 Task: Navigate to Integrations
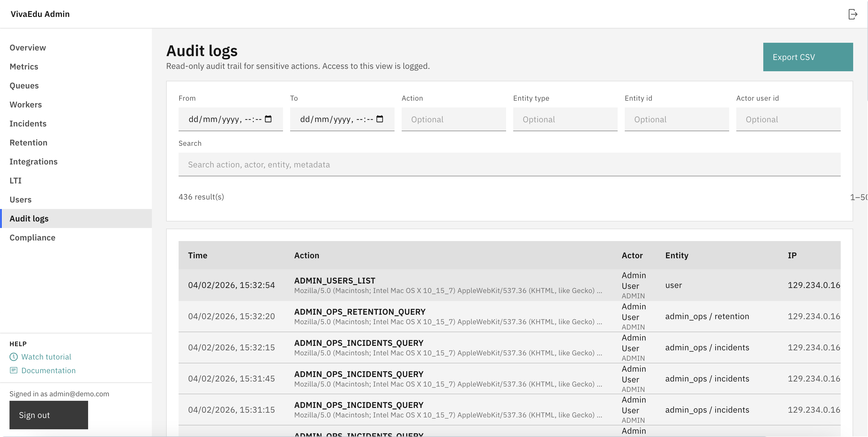coord(34,161)
